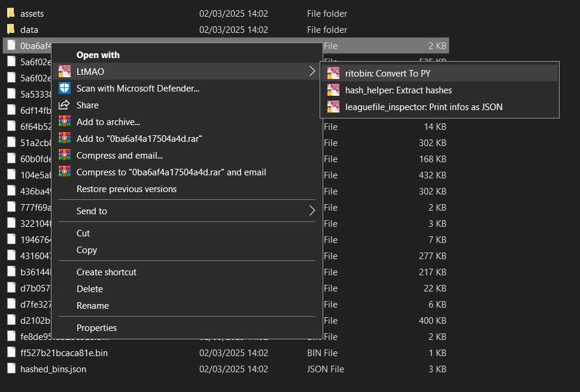This screenshot has width=580, height=392.
Task: Select Rename in the context menu
Action: tap(93, 306)
